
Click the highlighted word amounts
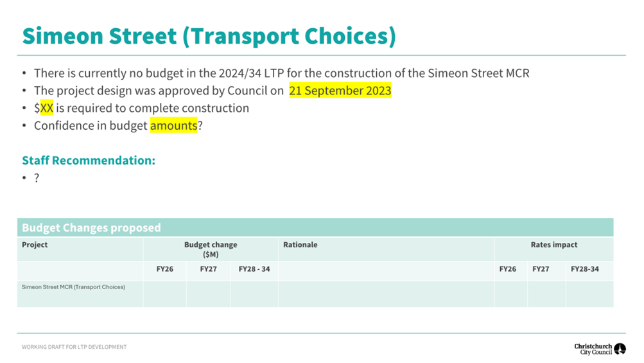(x=173, y=125)
